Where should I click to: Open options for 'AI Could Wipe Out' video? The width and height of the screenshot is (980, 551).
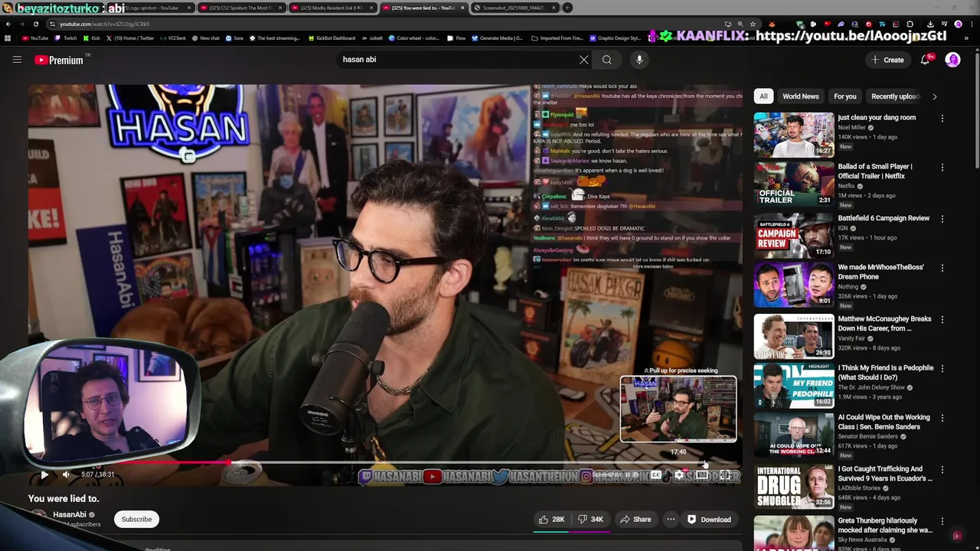point(942,419)
